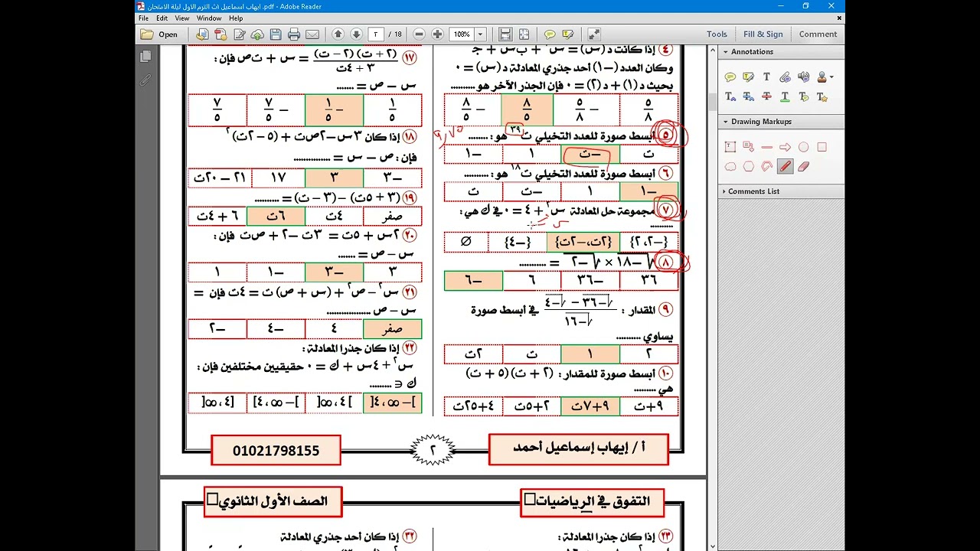
Task: Click the Sign document pen icon
Action: [x=239, y=34]
